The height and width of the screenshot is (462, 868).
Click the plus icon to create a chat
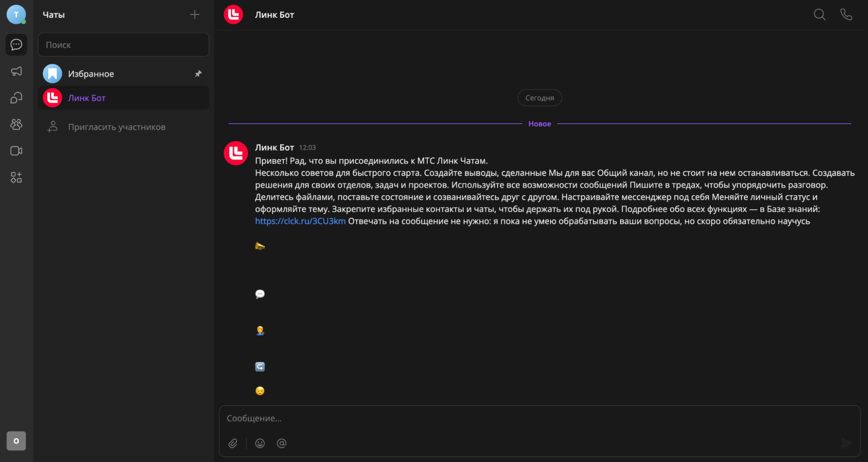tap(195, 15)
